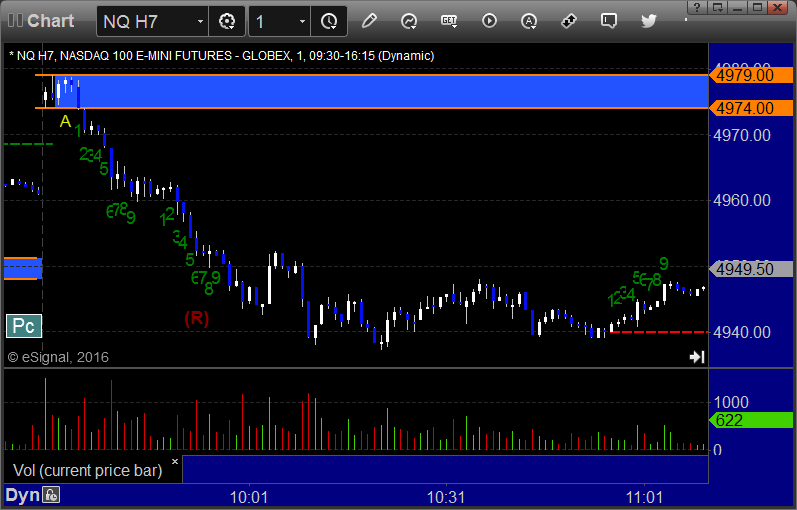Click the red (R) marker on chart

pyautogui.click(x=197, y=318)
